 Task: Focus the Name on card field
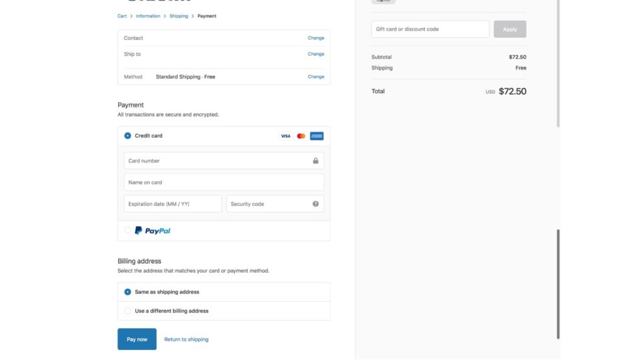[x=224, y=182]
